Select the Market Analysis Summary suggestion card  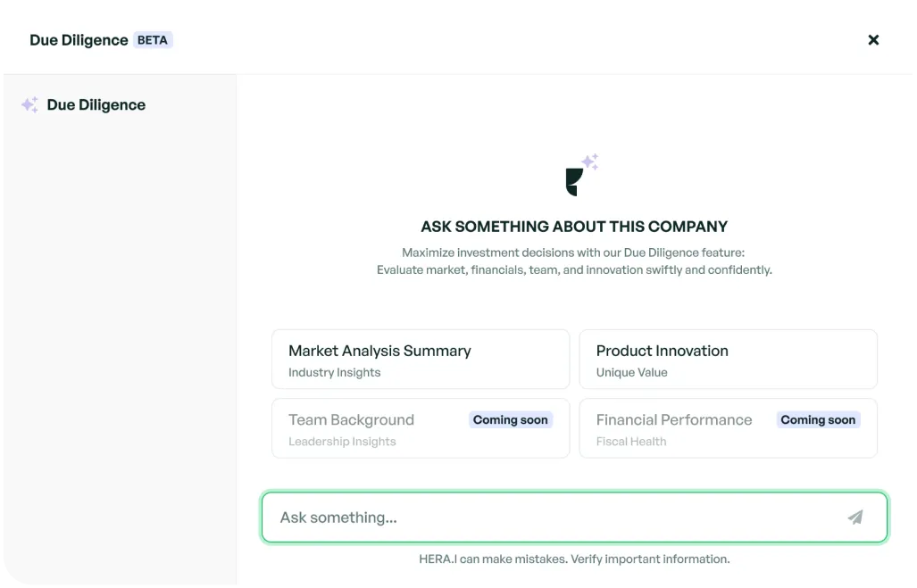[420, 359]
